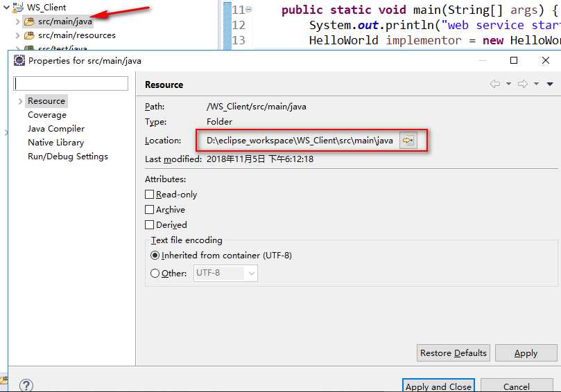Toggle the Archive checkbox
The image size is (561, 392).
(149, 209)
